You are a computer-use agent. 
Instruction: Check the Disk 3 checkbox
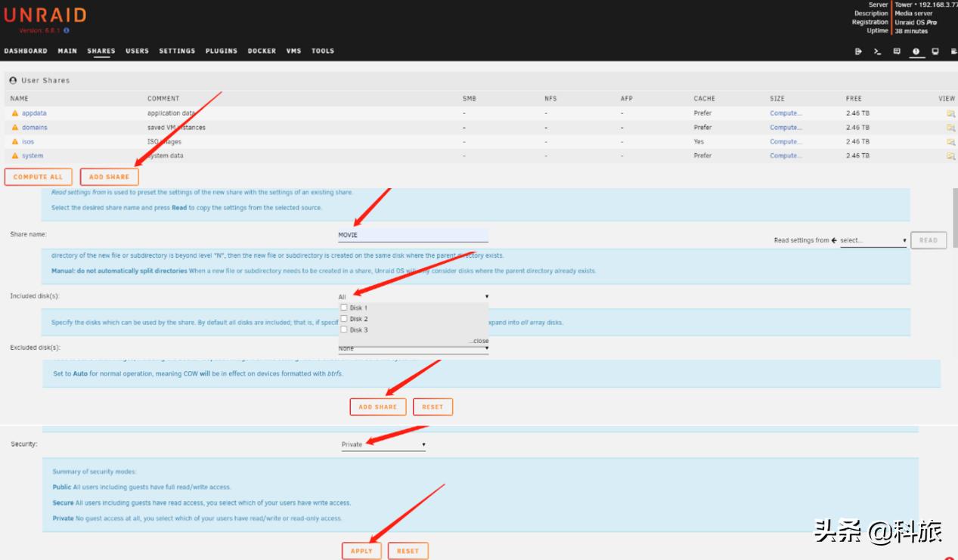[x=344, y=330]
